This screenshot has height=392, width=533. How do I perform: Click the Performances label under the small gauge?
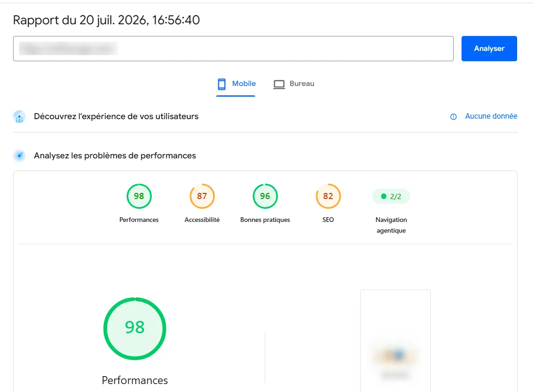pyautogui.click(x=139, y=220)
